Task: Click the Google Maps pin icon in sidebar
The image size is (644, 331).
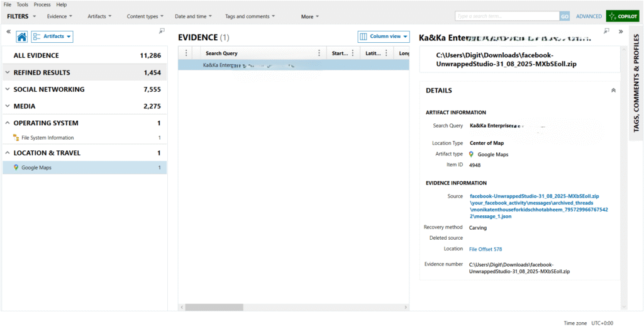Action: [16, 168]
